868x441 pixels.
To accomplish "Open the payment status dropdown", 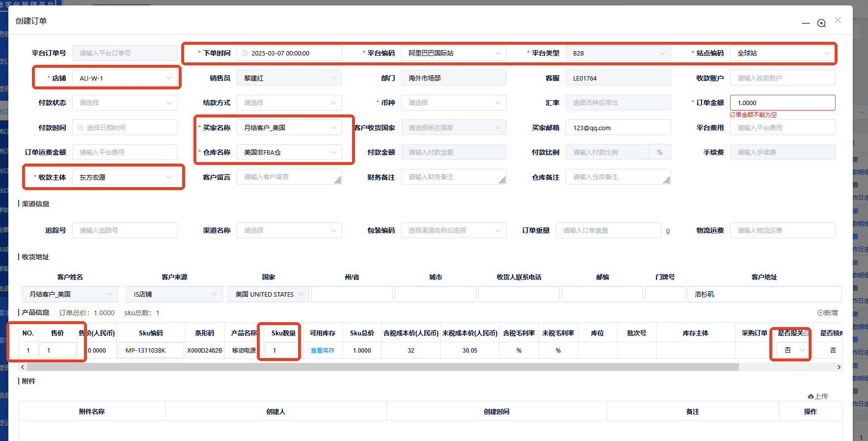I will pos(125,103).
